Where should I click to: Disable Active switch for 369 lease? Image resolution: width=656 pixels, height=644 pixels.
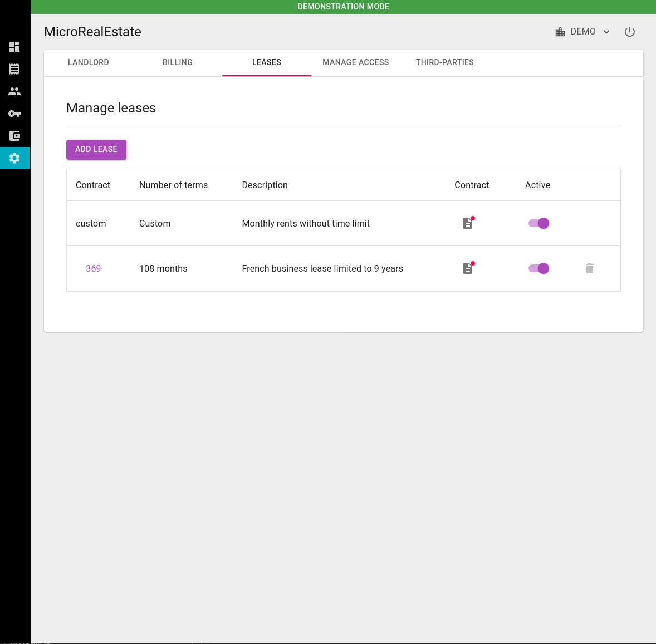point(538,268)
